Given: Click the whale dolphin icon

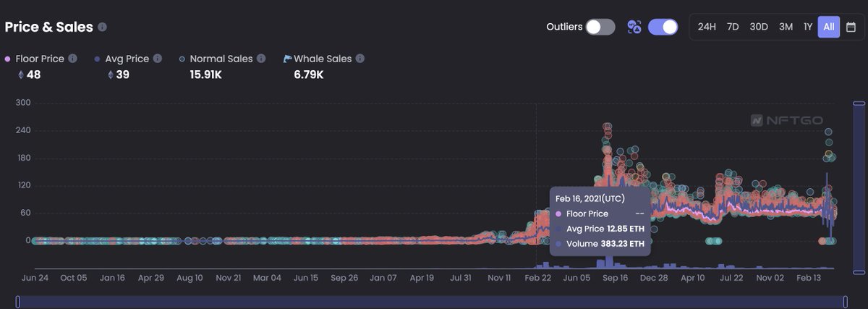Looking at the screenshot, I should pyautogui.click(x=288, y=59).
